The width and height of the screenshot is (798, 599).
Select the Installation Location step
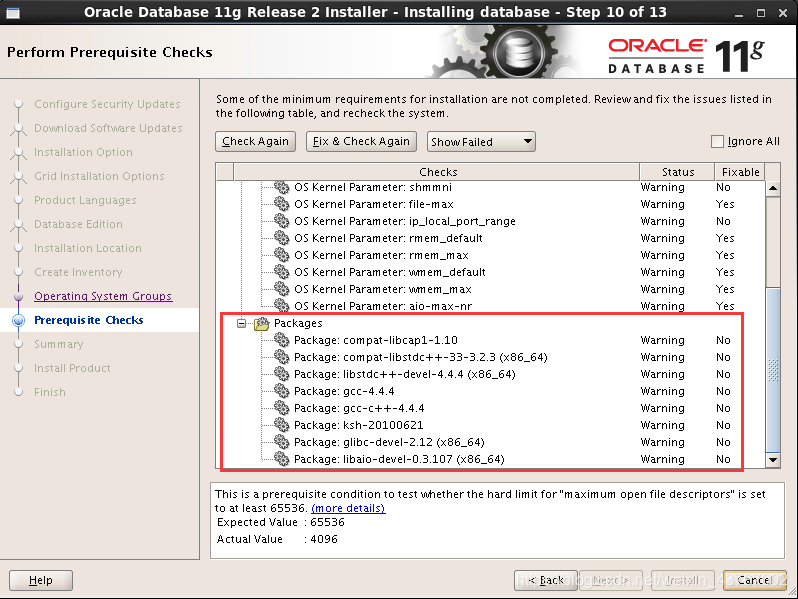(x=88, y=248)
